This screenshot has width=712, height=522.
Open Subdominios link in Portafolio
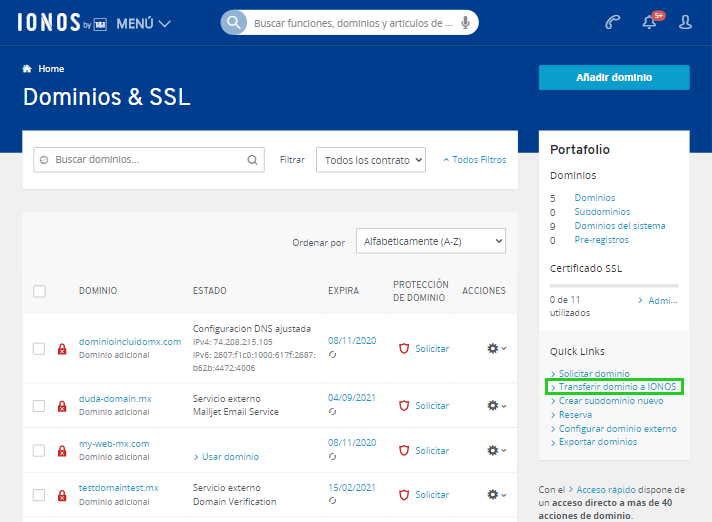pyautogui.click(x=602, y=212)
